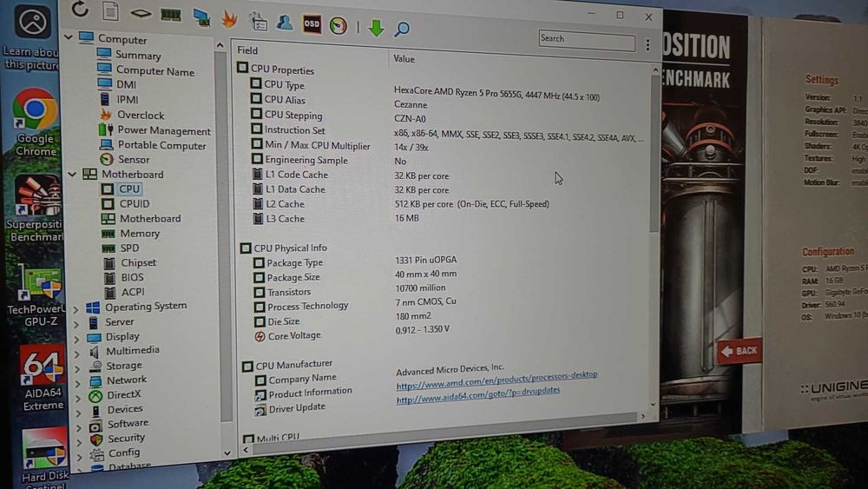Screen dimensions: 868x489
Task: Open the clipboard audit toolbar icon
Action: tap(258, 22)
